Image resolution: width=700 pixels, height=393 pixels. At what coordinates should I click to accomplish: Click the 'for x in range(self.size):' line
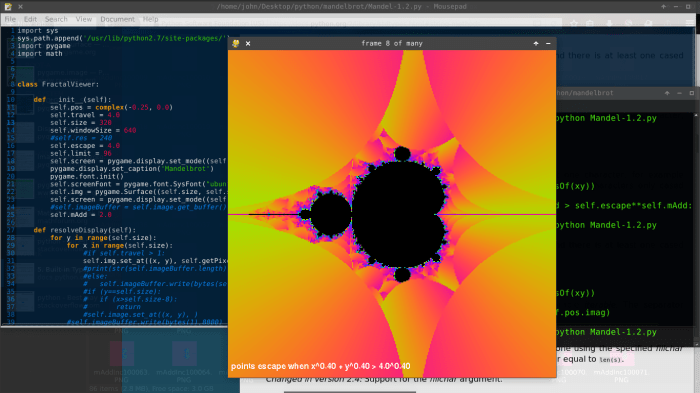(120, 245)
